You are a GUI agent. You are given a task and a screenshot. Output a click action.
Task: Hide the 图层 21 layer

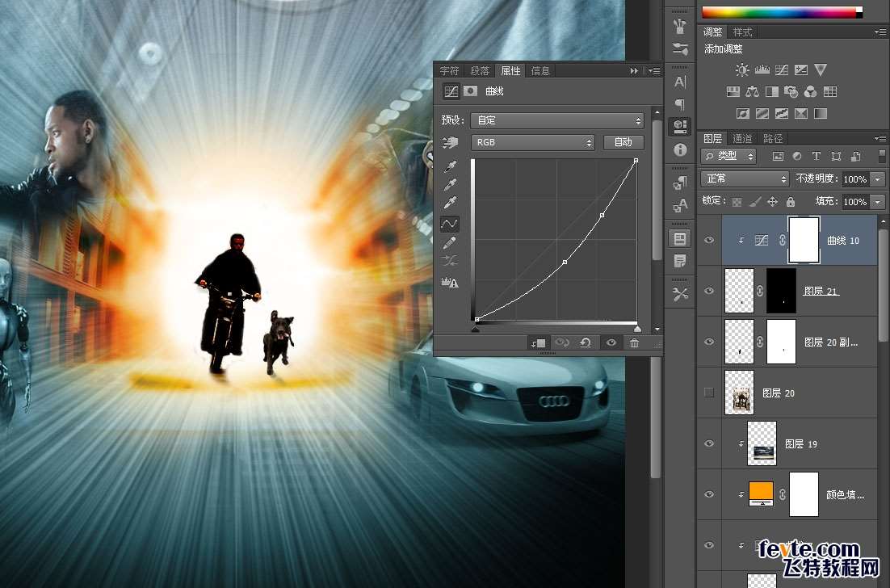(709, 291)
